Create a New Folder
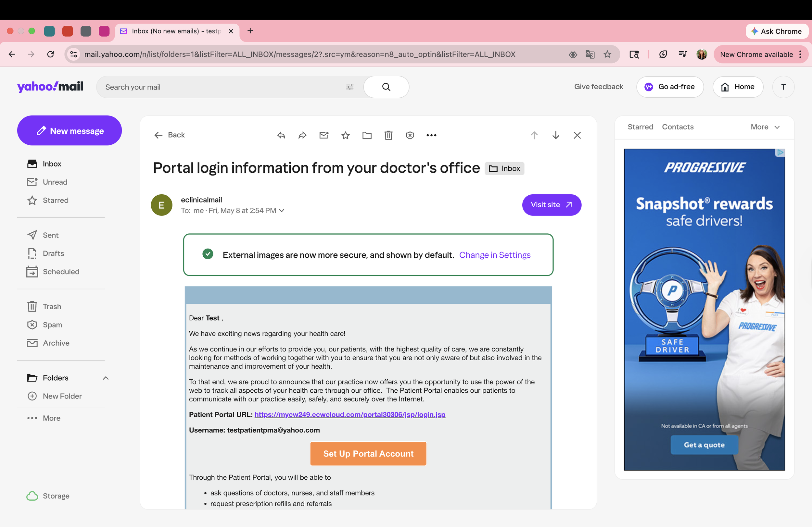This screenshot has height=527, width=812. [55, 396]
